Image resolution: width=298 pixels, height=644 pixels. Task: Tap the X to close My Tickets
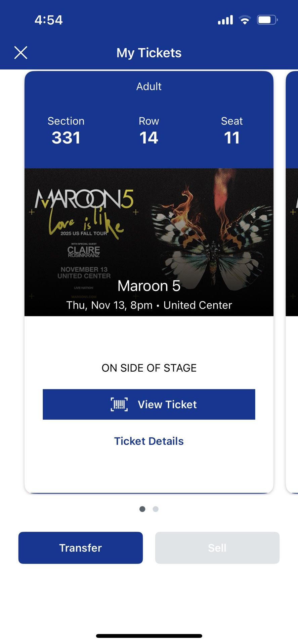tap(21, 52)
